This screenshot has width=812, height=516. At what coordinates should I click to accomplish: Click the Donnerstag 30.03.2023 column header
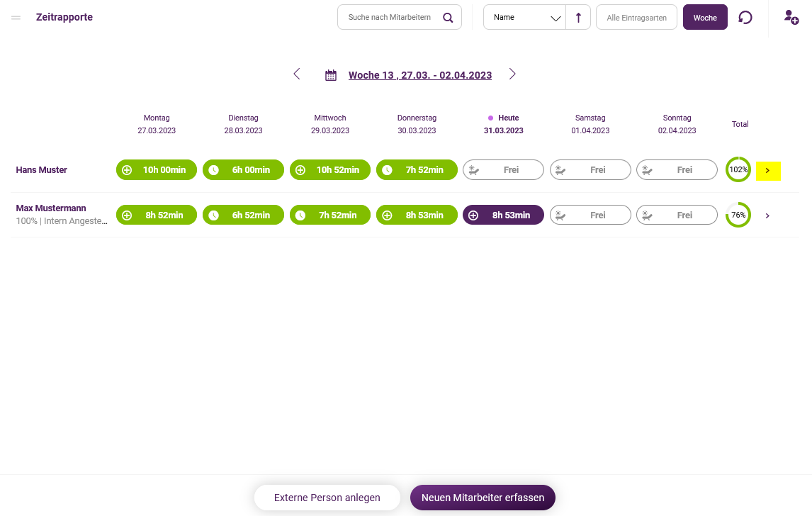click(417, 124)
